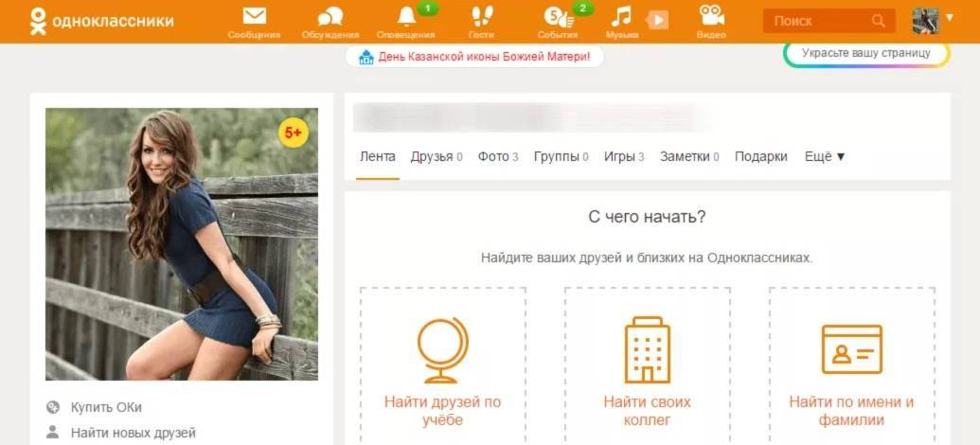The height and width of the screenshot is (445, 980).
Task: Click the green notification badge on Оповещения
Action: click(427, 9)
